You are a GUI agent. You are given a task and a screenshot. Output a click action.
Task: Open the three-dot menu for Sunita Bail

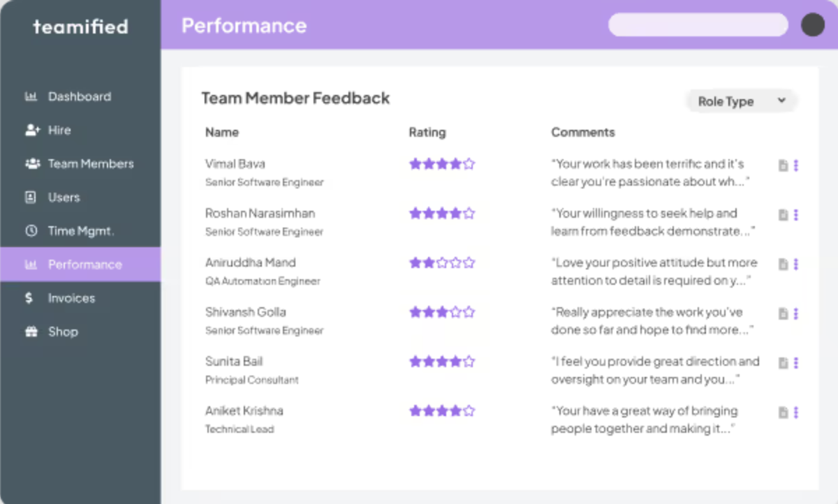click(x=797, y=363)
